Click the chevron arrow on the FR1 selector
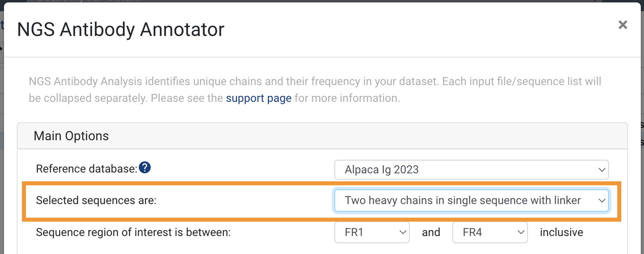The height and width of the screenshot is (254, 644). [403, 232]
